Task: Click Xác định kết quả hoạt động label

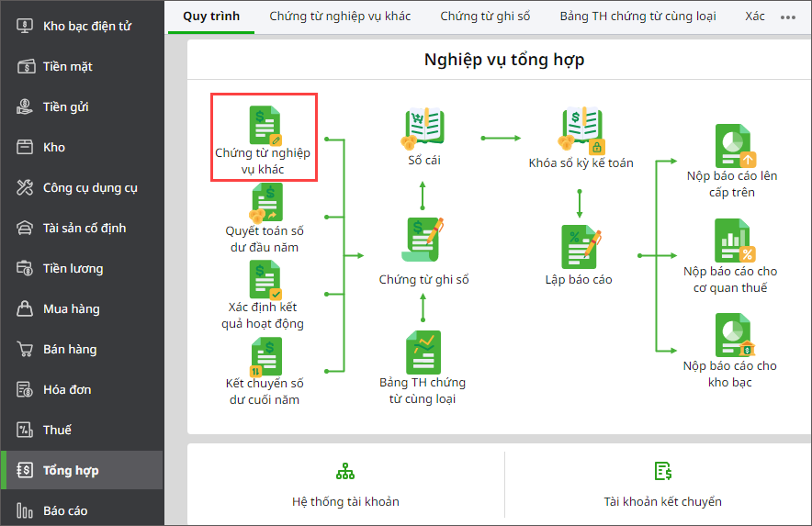Action: [263, 315]
